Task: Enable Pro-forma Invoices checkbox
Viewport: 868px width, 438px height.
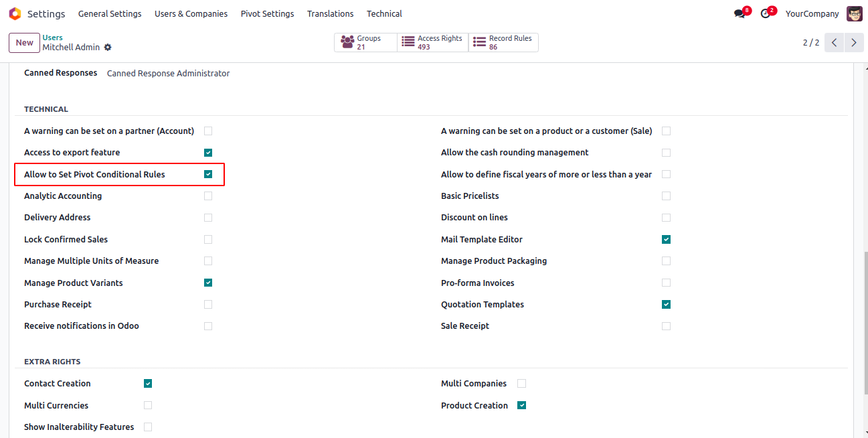Action: pyautogui.click(x=666, y=283)
